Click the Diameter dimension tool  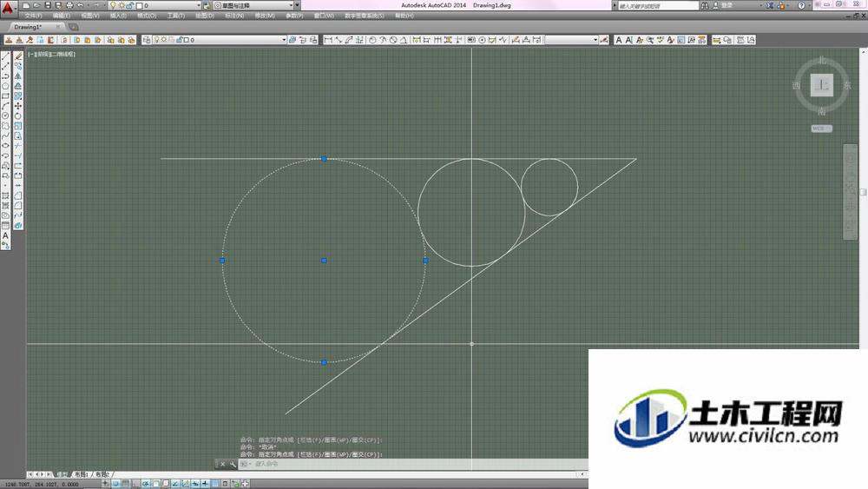coord(393,40)
